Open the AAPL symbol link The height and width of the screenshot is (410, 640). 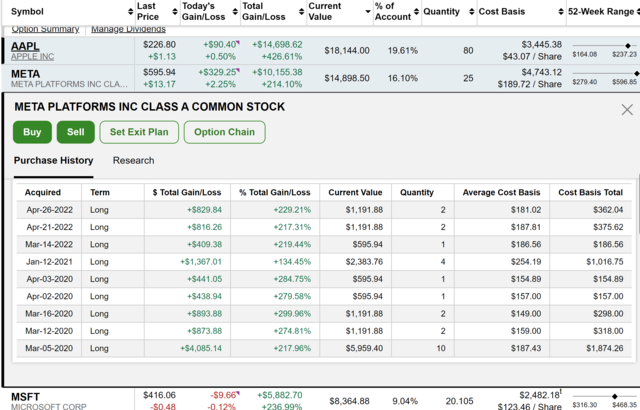pos(25,46)
